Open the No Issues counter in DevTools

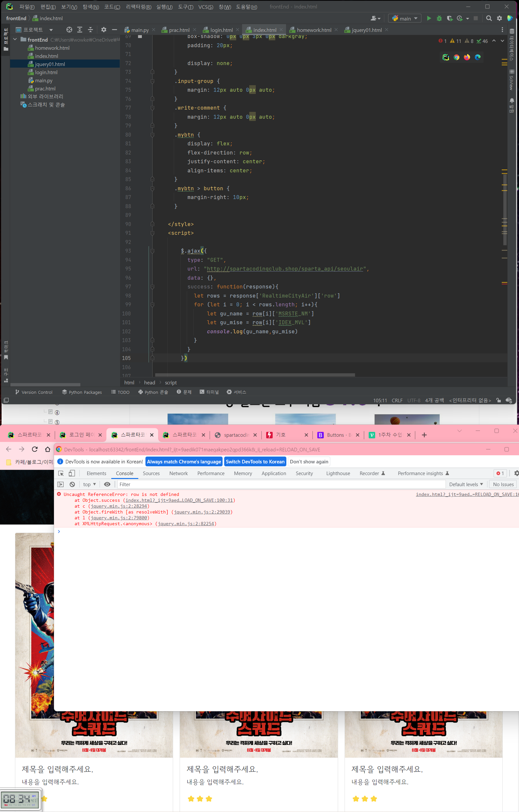(503, 484)
